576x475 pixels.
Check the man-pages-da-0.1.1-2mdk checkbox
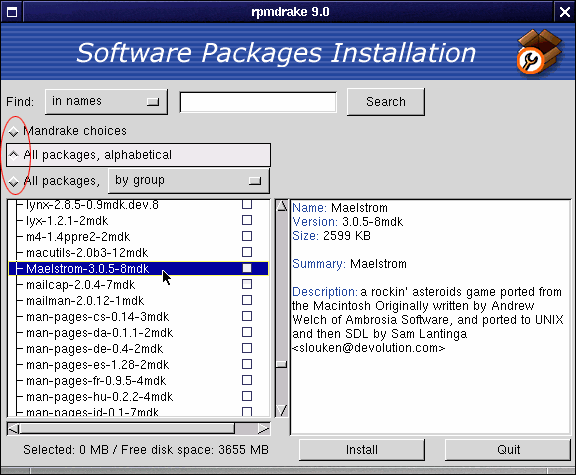click(247, 332)
